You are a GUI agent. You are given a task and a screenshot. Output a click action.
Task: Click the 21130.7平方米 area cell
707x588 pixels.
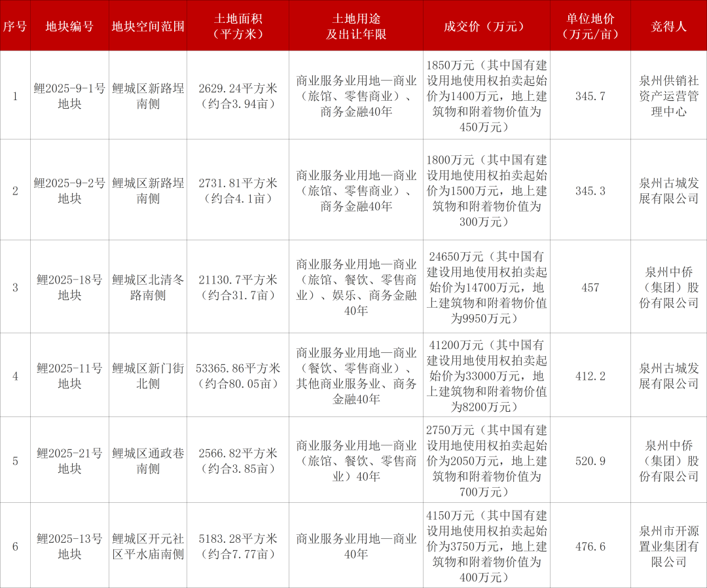point(238,287)
